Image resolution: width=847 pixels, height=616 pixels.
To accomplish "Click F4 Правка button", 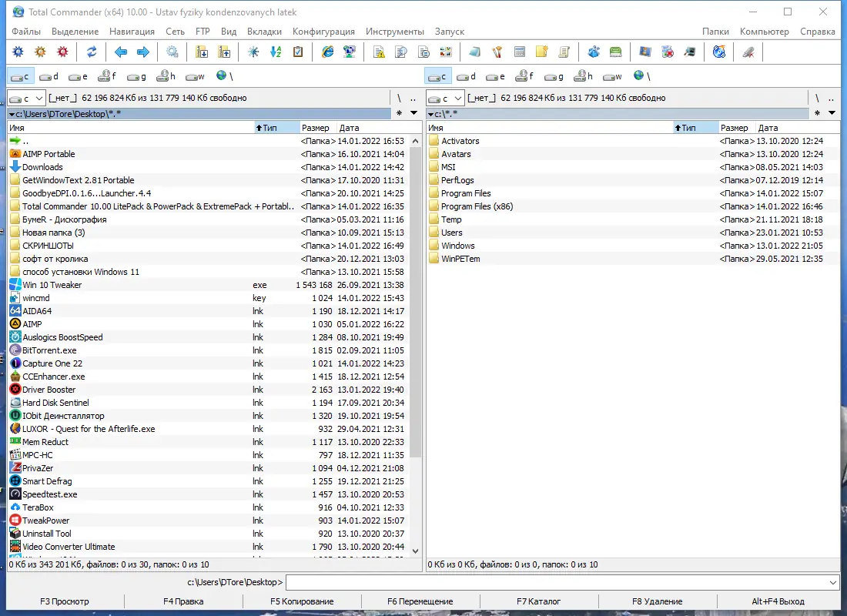I will coord(183,601).
